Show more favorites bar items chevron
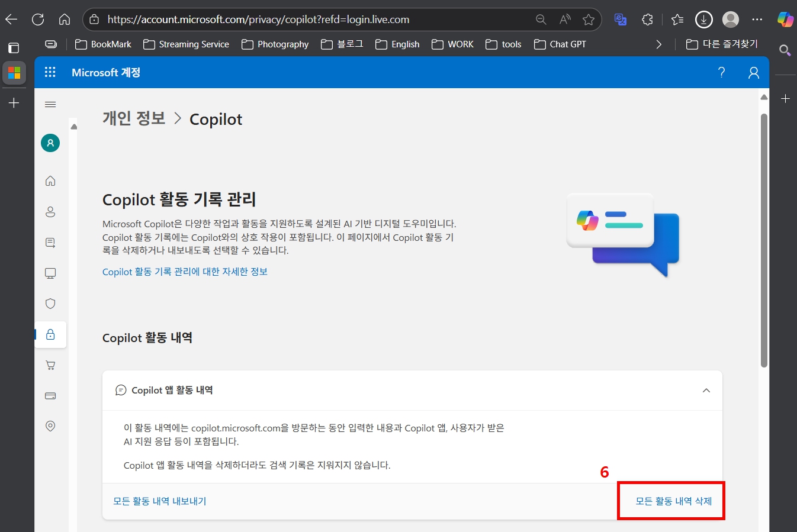 pos(659,44)
